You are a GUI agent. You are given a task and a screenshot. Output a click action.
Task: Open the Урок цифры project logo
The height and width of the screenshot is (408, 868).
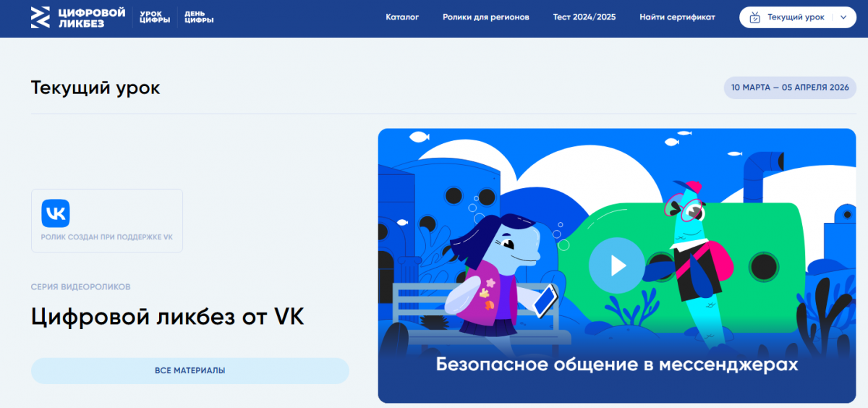click(155, 17)
